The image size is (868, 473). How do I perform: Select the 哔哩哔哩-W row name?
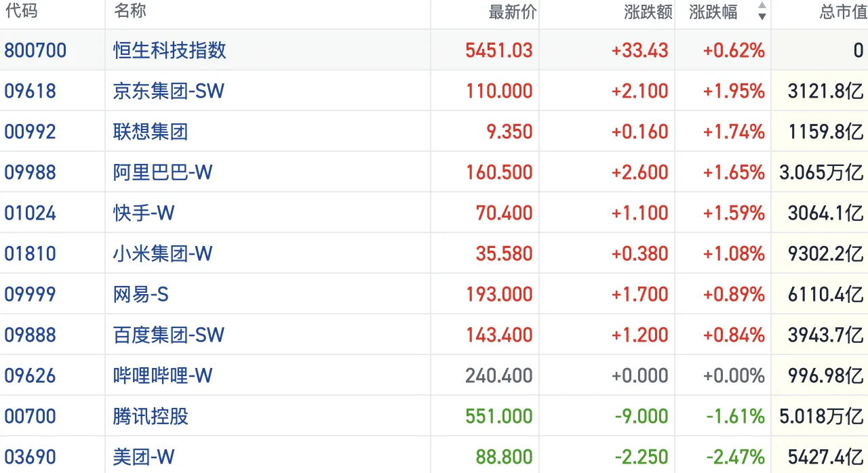pyautogui.click(x=163, y=375)
